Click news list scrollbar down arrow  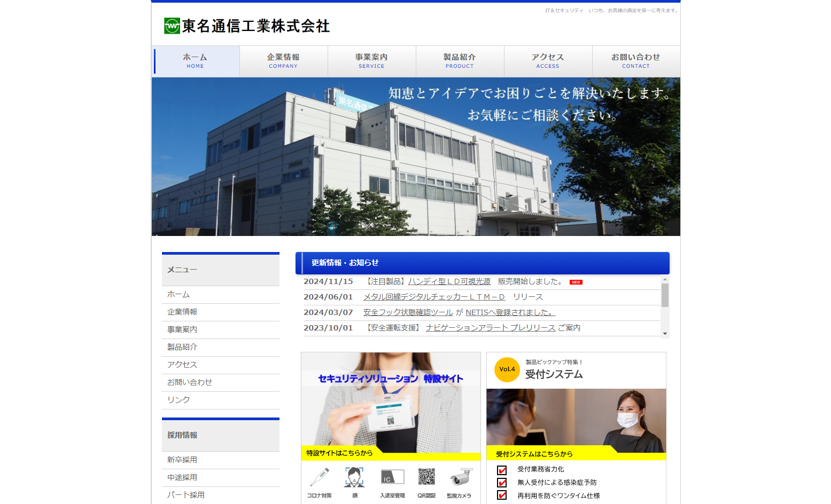pyautogui.click(x=665, y=334)
